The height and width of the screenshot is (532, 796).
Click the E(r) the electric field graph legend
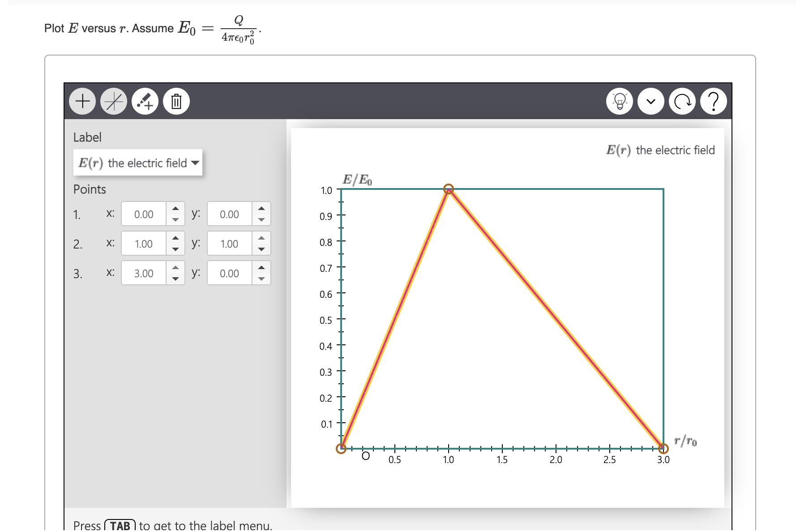point(660,150)
